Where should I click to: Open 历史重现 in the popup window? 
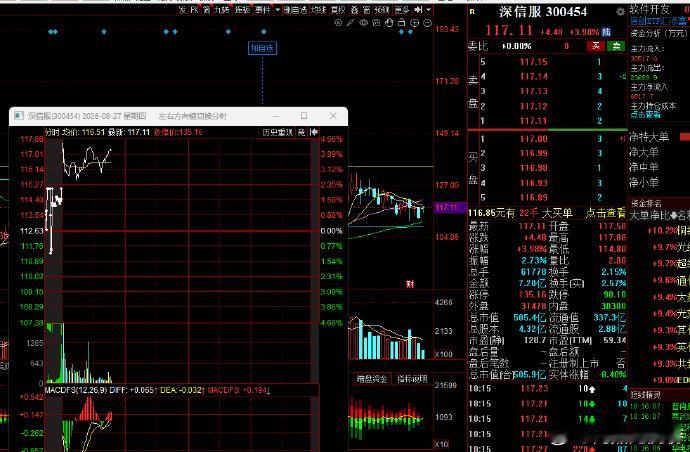coord(277,132)
